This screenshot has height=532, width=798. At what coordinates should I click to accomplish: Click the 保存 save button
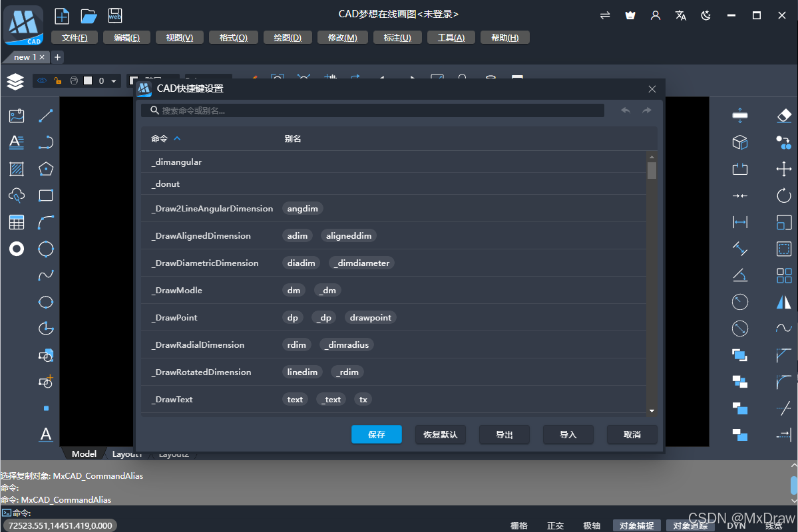coord(377,434)
